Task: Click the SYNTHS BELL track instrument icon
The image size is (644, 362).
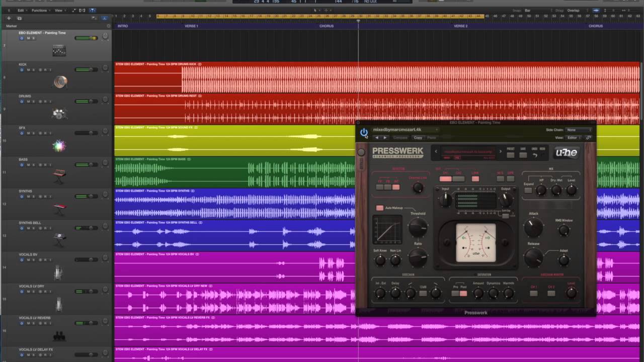Action: (x=59, y=240)
